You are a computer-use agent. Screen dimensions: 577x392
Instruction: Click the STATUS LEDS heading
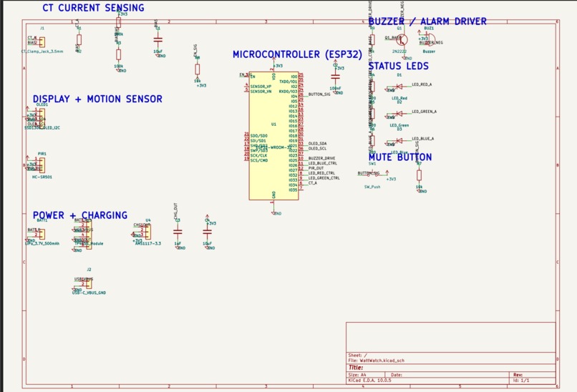(x=399, y=67)
